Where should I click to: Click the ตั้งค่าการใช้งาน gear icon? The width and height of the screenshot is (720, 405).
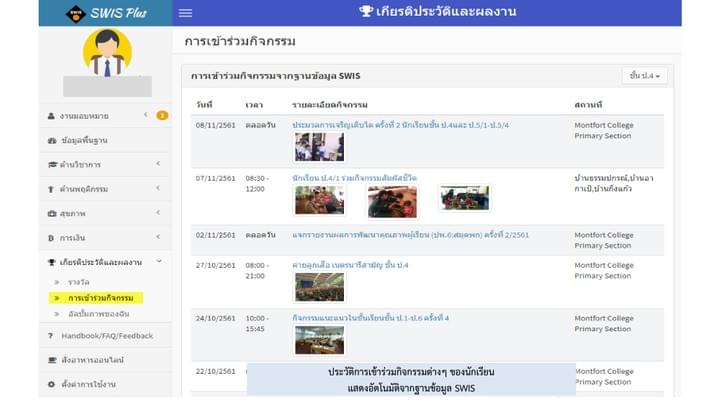point(51,384)
